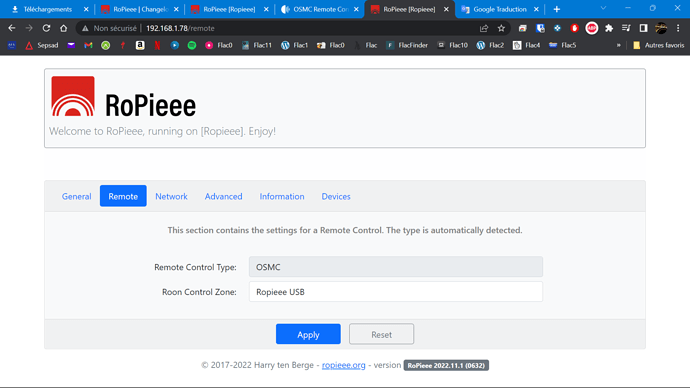The image size is (690, 388).
Task: Open the media control queue icon
Action: (x=626, y=28)
